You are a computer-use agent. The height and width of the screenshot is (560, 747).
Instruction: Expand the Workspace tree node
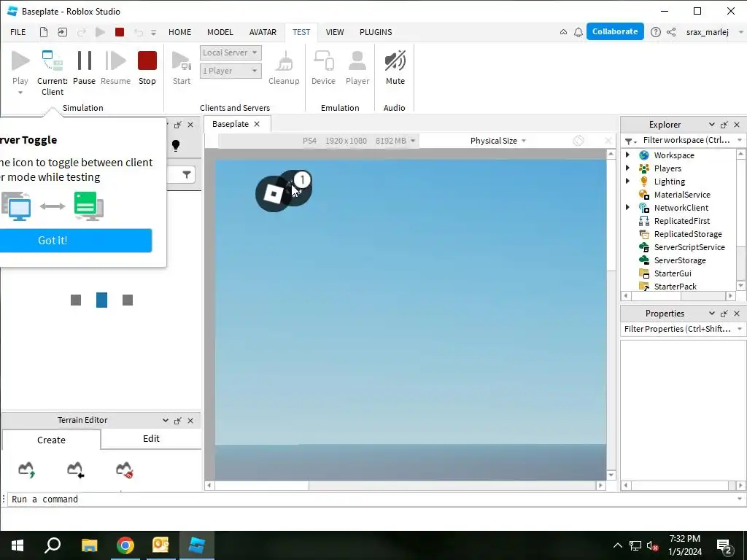(x=628, y=155)
